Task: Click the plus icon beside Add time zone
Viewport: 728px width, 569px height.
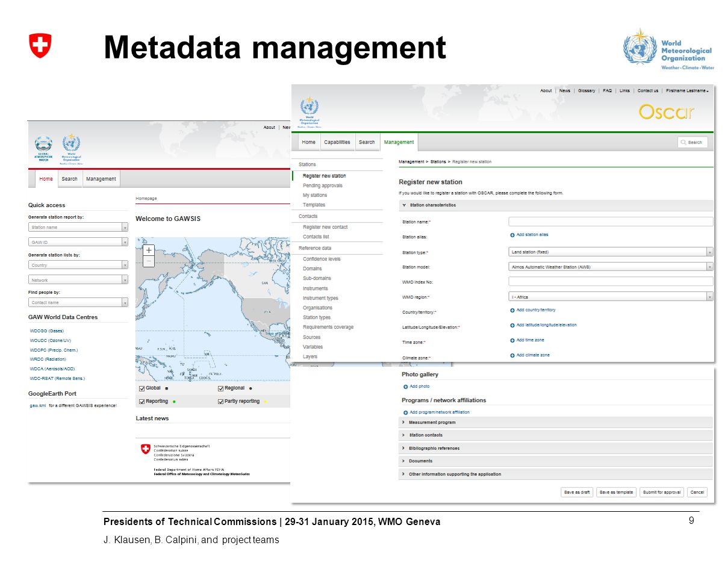Action: point(512,340)
